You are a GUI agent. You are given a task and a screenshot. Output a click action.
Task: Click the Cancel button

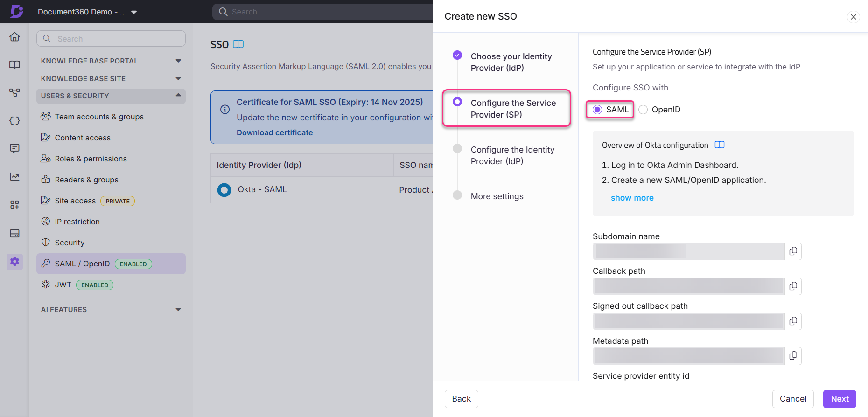click(x=793, y=399)
